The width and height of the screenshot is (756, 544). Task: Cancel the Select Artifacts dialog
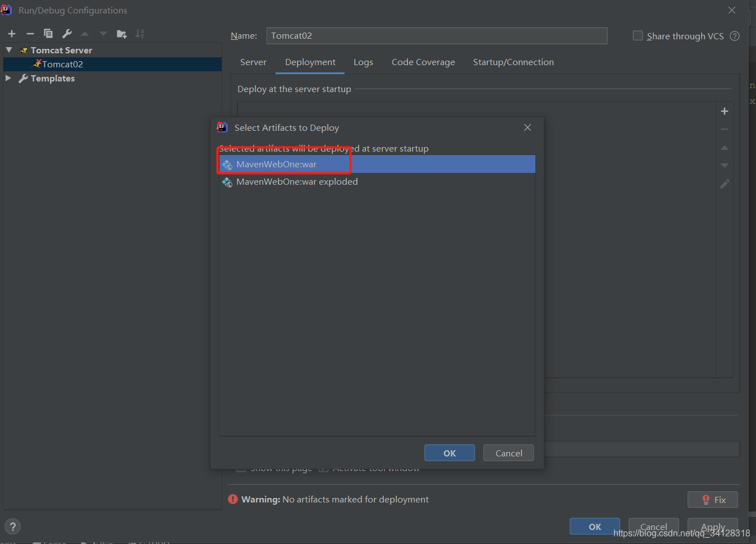pyautogui.click(x=508, y=453)
